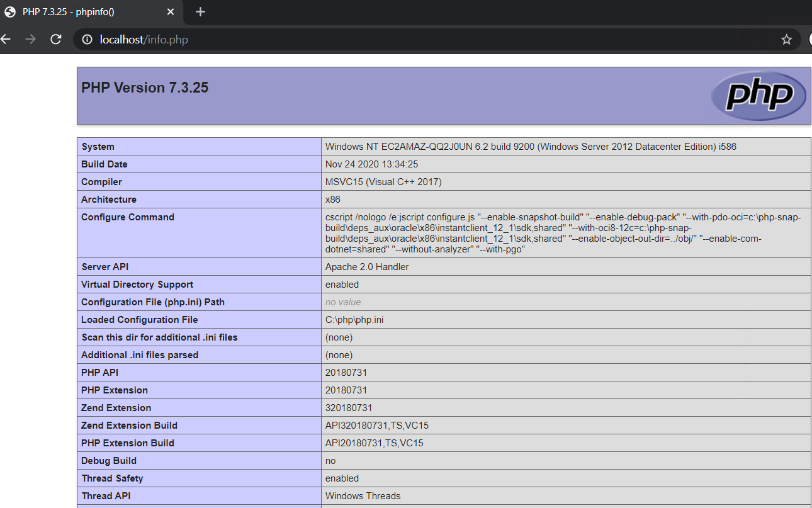Click the Thread API label
This screenshot has width=812, height=508.
(x=106, y=496)
